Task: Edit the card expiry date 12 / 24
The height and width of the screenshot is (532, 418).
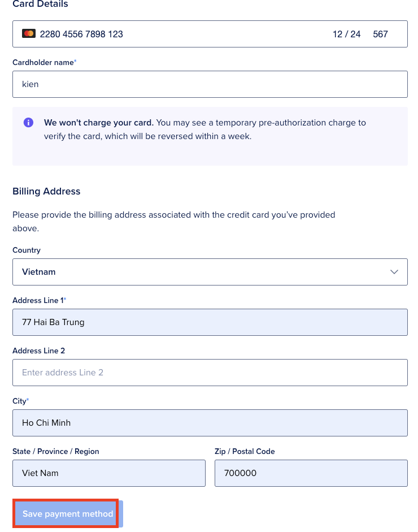Action: (346, 34)
